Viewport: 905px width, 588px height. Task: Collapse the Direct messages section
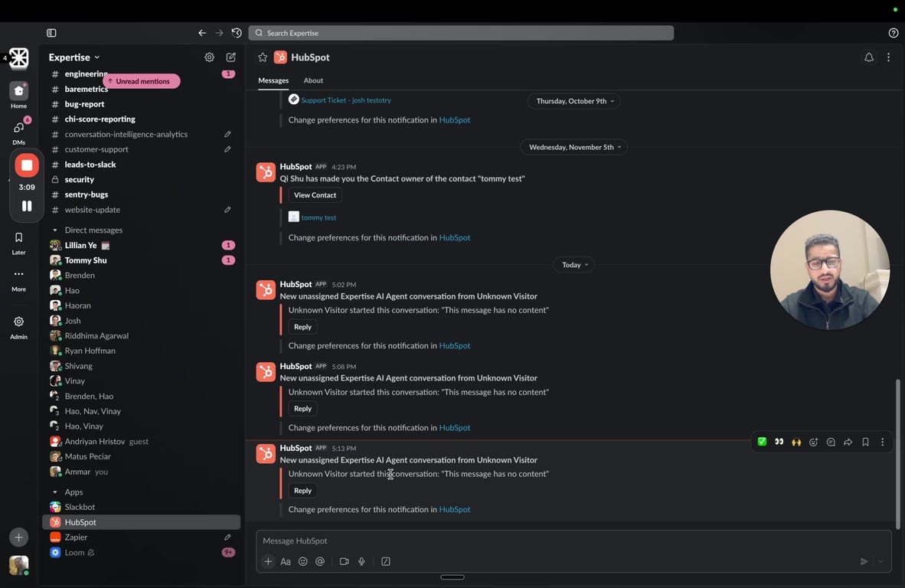coord(55,230)
